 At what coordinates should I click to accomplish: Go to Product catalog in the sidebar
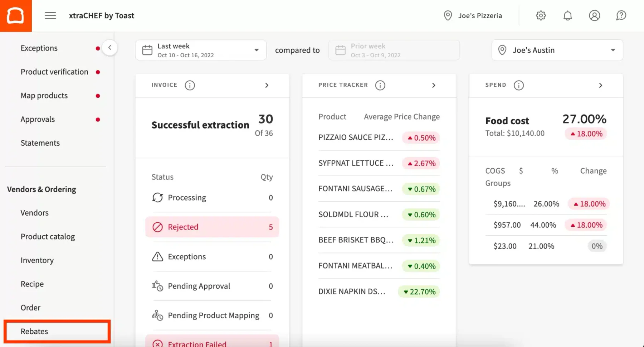48,236
